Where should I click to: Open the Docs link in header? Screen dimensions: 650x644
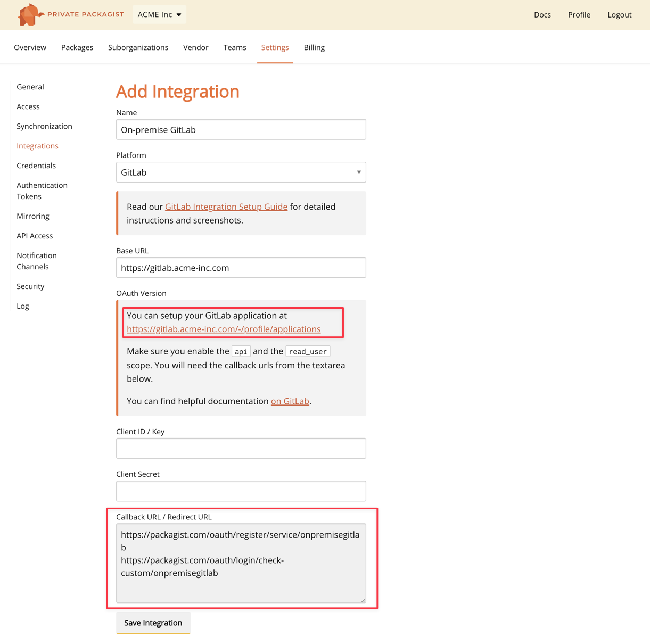coord(542,15)
